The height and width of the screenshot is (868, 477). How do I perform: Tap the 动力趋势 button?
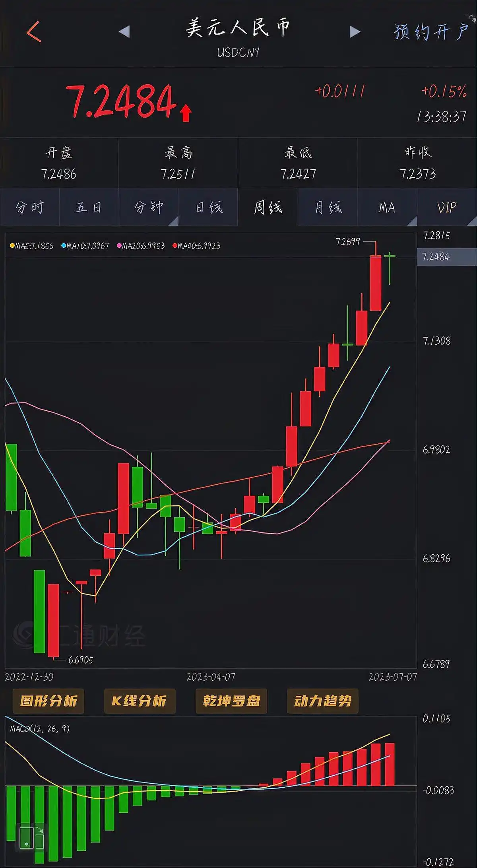pyautogui.click(x=322, y=701)
